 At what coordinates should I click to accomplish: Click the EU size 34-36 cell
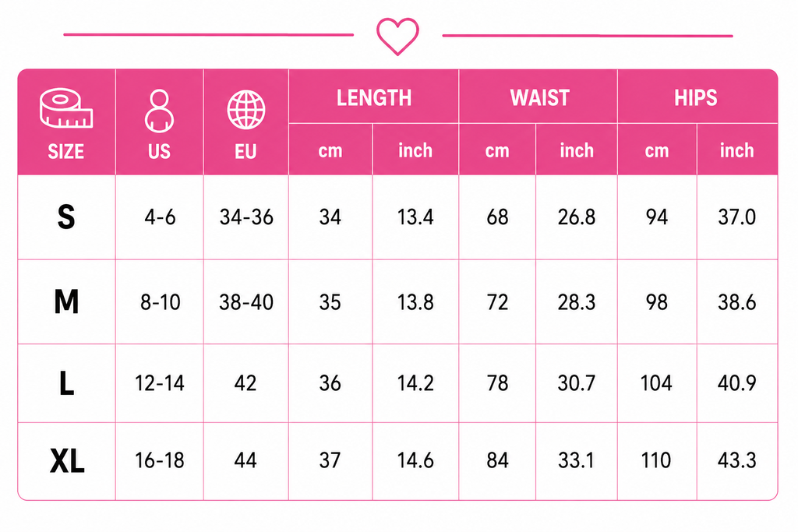point(246,217)
